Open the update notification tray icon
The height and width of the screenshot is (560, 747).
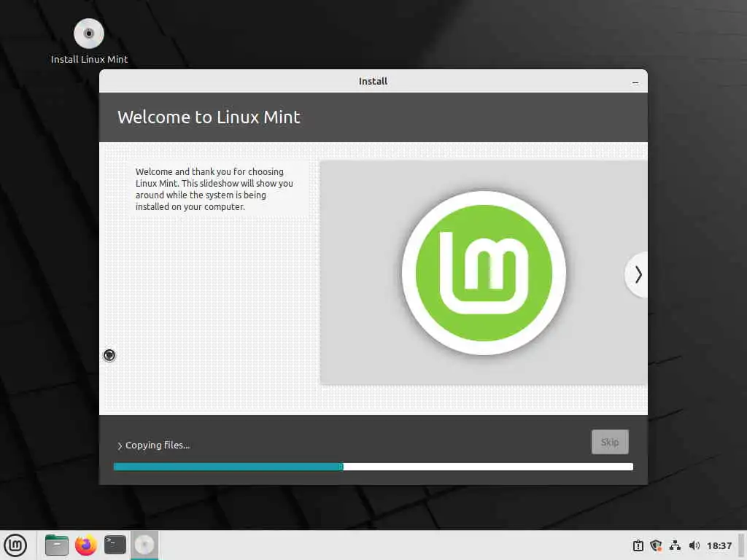coord(638,545)
